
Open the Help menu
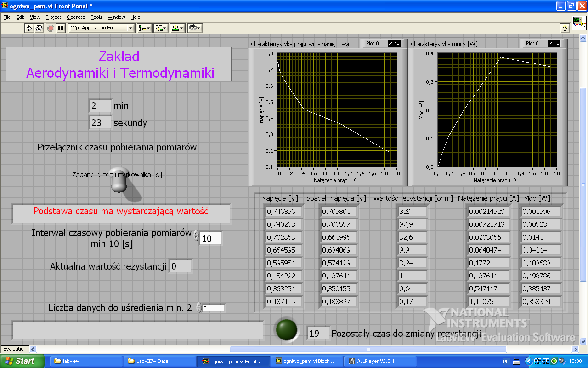[136, 17]
